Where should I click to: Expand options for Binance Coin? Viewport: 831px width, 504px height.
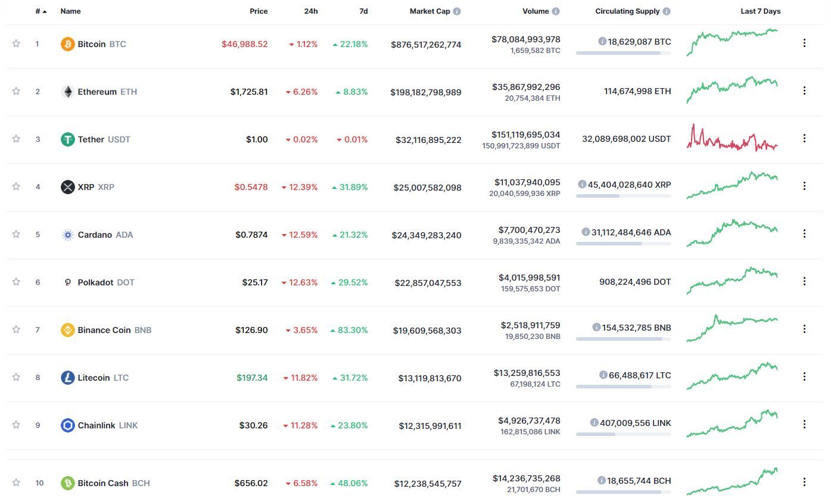point(804,329)
